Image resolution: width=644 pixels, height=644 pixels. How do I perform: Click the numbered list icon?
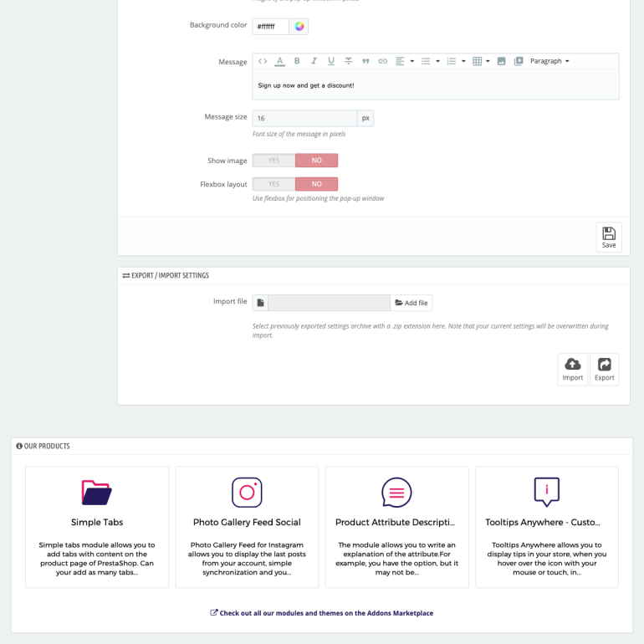click(x=452, y=61)
